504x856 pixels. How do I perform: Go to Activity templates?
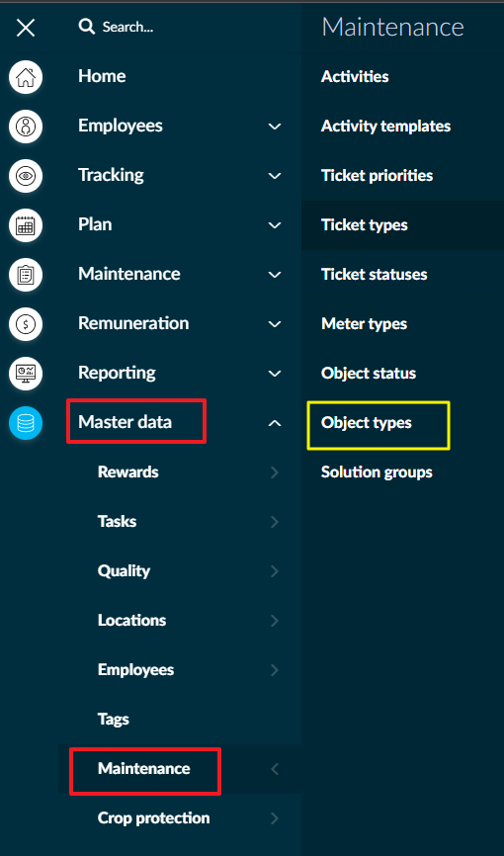point(385,127)
